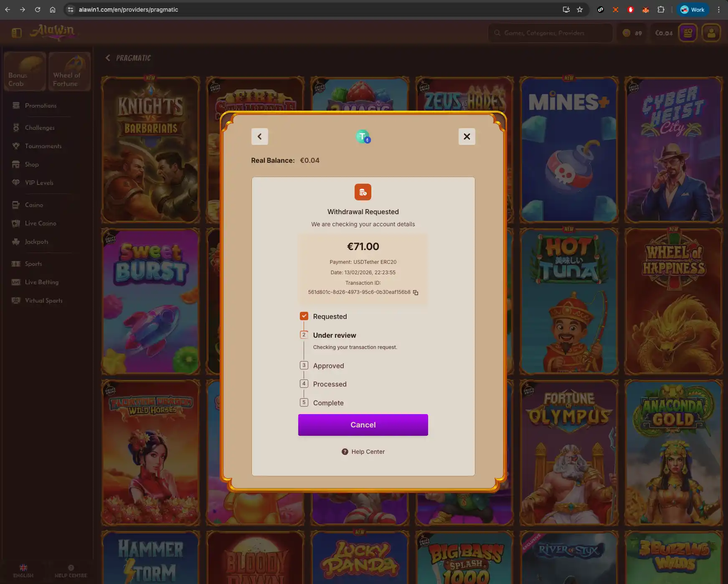Open the Wheel of Fortune tile
728x584 pixels.
click(x=69, y=71)
